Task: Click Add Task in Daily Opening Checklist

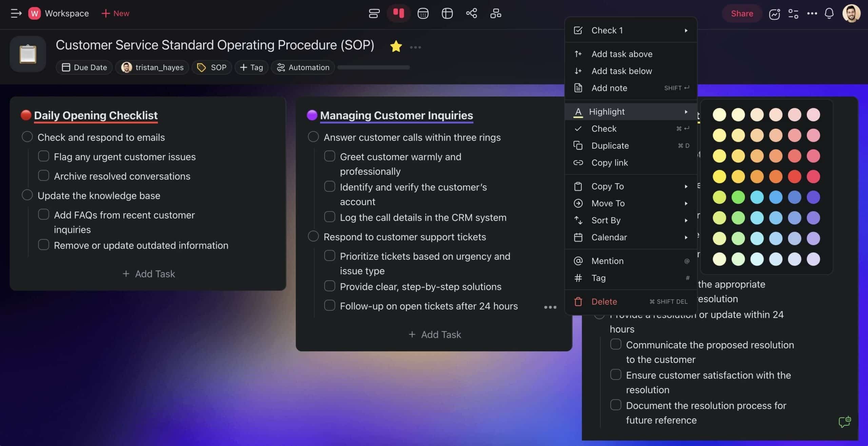Action: click(x=148, y=274)
